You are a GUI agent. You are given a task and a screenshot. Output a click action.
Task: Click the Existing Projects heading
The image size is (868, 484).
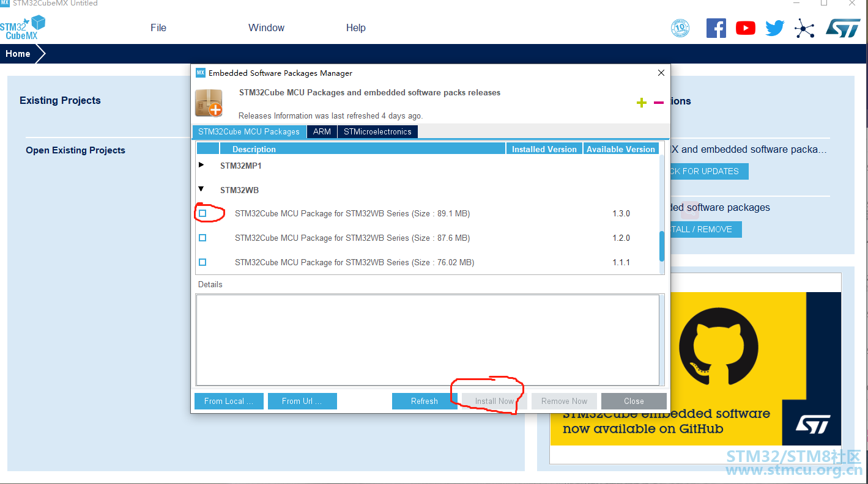60,100
